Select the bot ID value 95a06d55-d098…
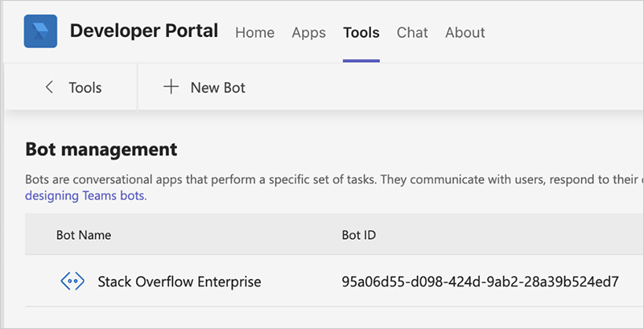Image resolution: width=644 pixels, height=329 pixels. [480, 282]
